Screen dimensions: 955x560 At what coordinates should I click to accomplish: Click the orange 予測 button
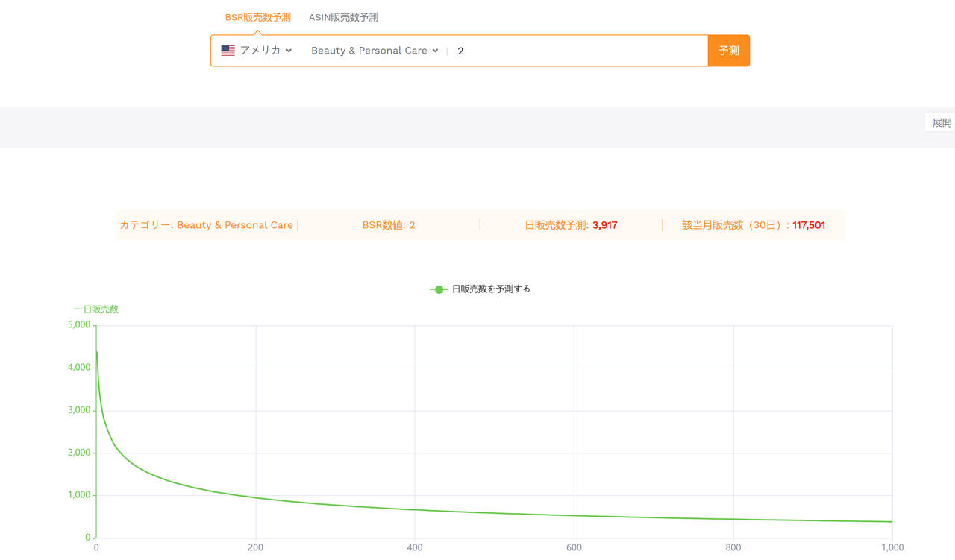[729, 51]
